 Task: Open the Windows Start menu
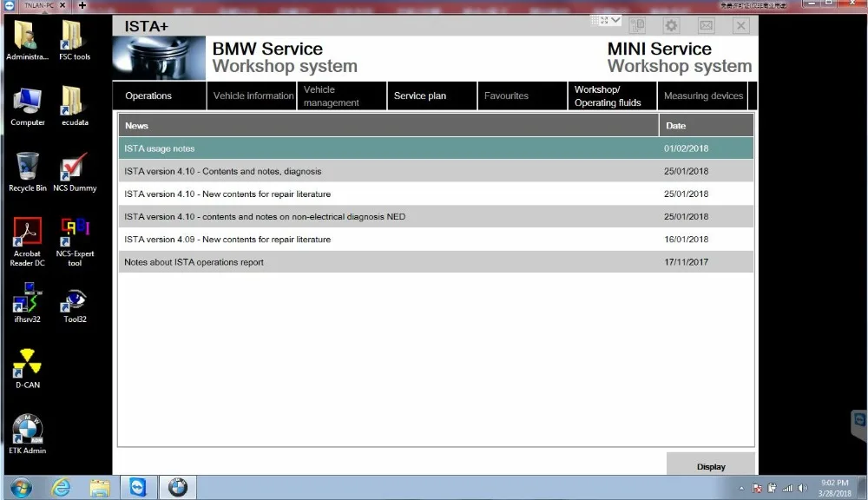click(x=22, y=488)
